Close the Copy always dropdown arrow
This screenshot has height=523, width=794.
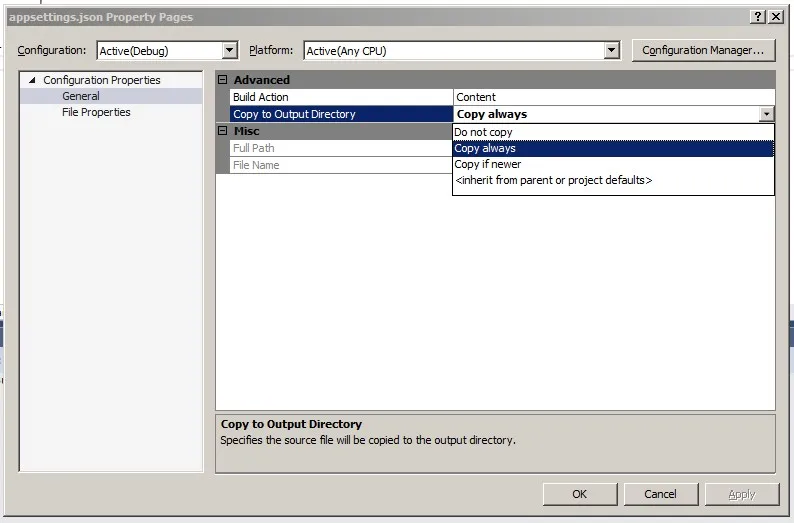(x=767, y=114)
